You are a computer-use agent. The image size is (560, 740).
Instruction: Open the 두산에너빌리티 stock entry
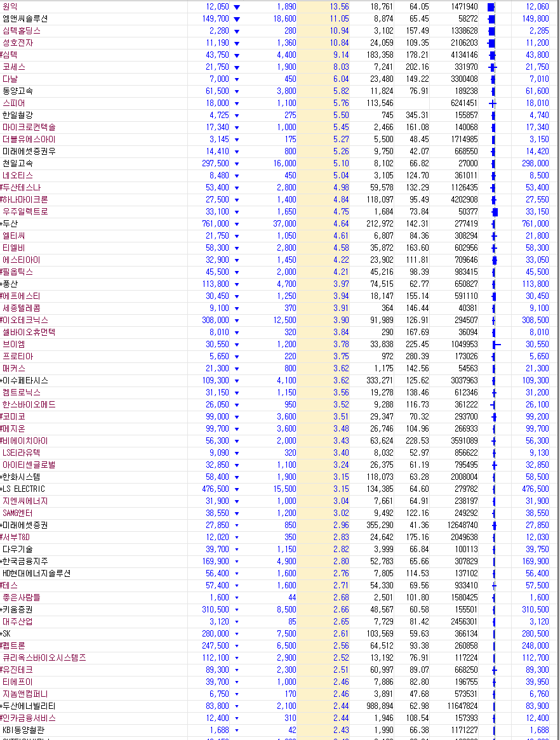pos(29,706)
